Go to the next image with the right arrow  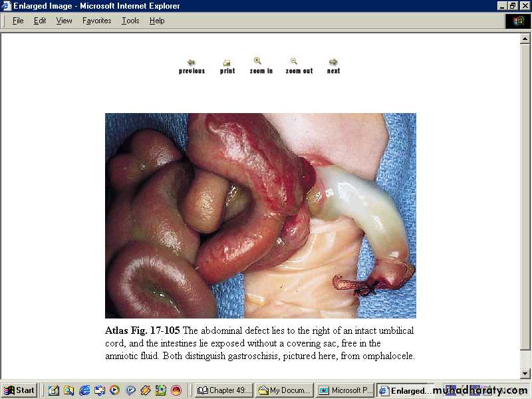333,66
